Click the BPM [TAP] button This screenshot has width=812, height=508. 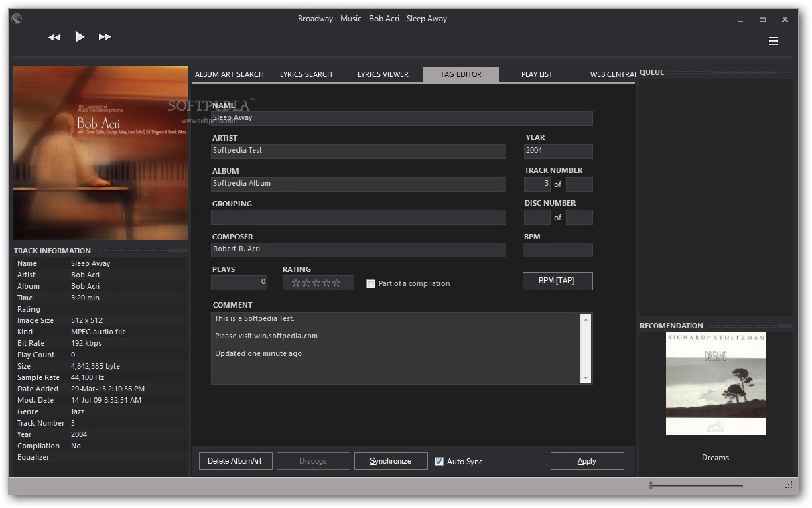557,281
